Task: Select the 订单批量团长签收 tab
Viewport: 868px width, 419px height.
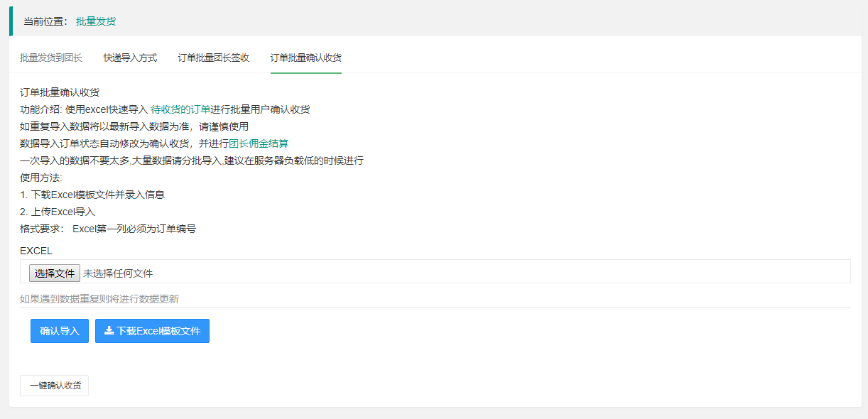Action: tap(214, 58)
